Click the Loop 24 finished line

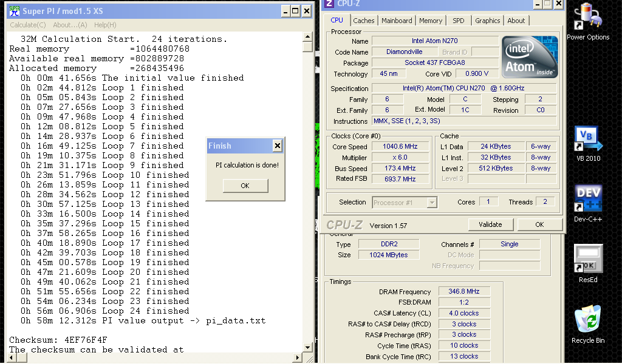point(104,311)
